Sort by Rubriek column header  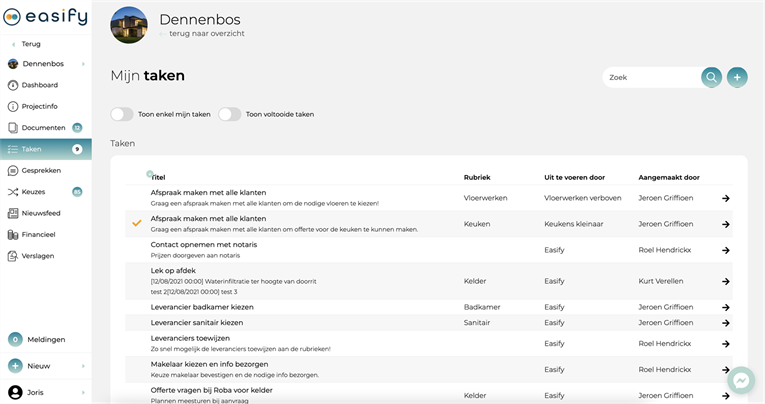click(477, 177)
